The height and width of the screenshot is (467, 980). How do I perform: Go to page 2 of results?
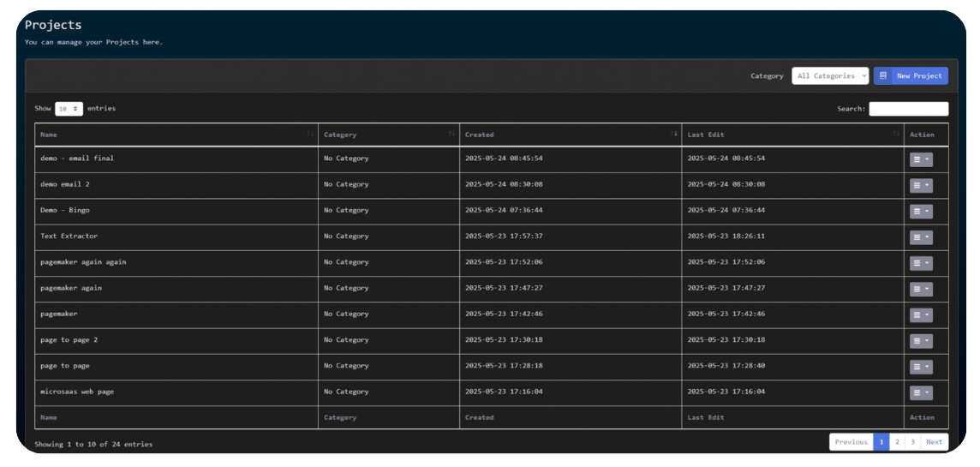click(x=897, y=442)
